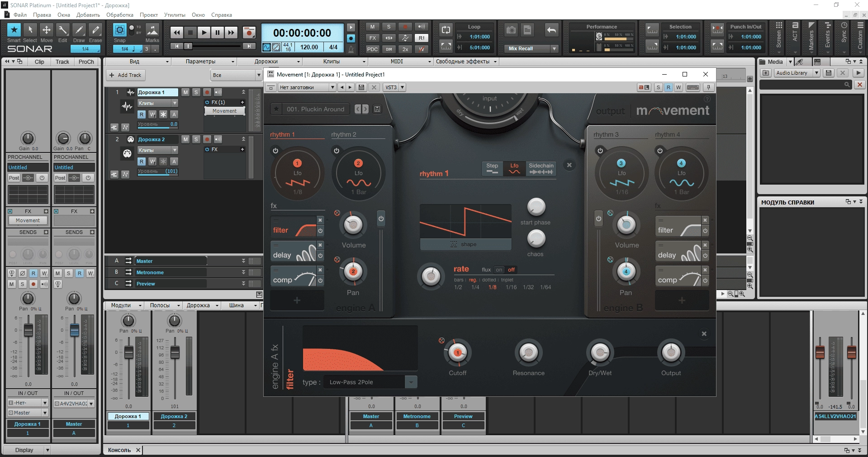Image resolution: width=868 pixels, height=457 pixels.
Task: Open the Утилиты menu
Action: coord(175,15)
